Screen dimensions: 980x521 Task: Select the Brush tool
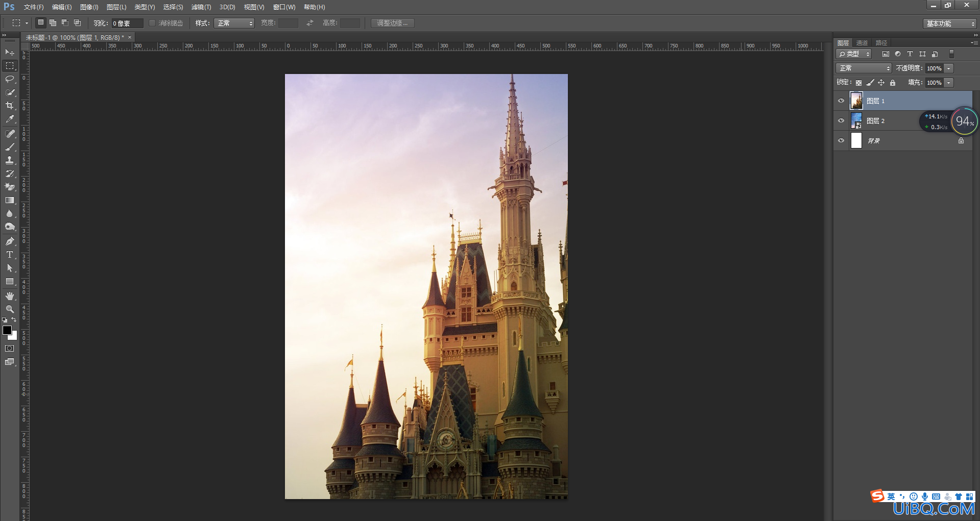[x=10, y=147]
